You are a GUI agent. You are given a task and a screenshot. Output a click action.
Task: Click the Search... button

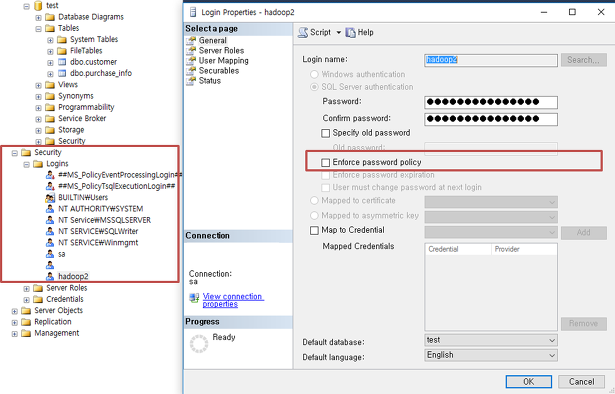(584, 60)
